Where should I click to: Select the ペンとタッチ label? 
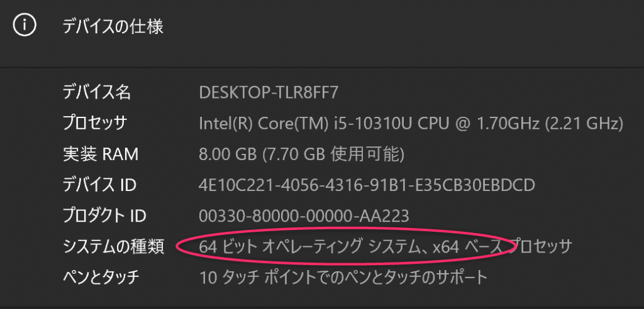click(100, 277)
